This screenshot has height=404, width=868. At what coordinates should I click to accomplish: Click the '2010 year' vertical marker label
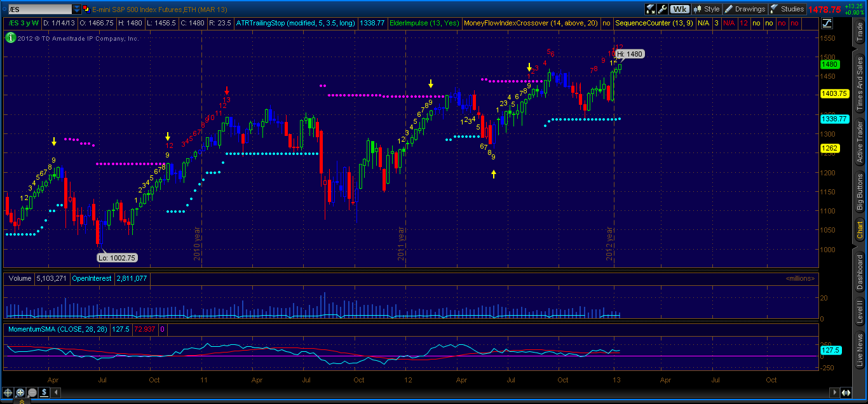tap(197, 245)
